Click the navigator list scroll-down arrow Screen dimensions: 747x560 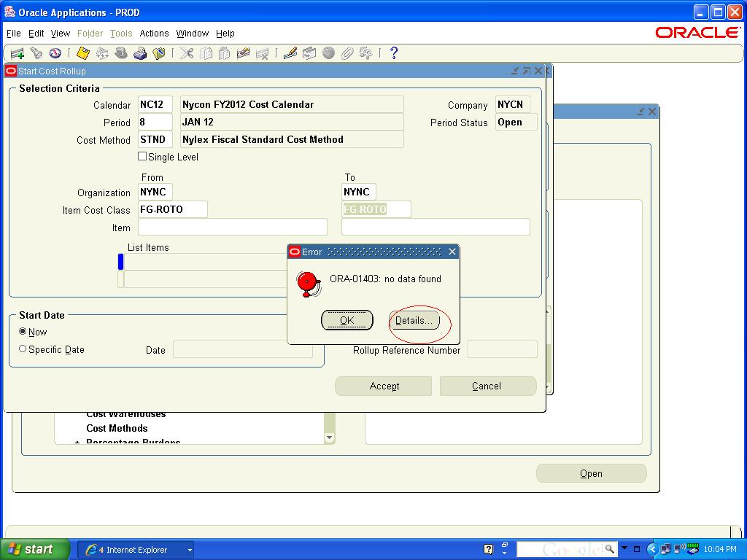point(329,437)
